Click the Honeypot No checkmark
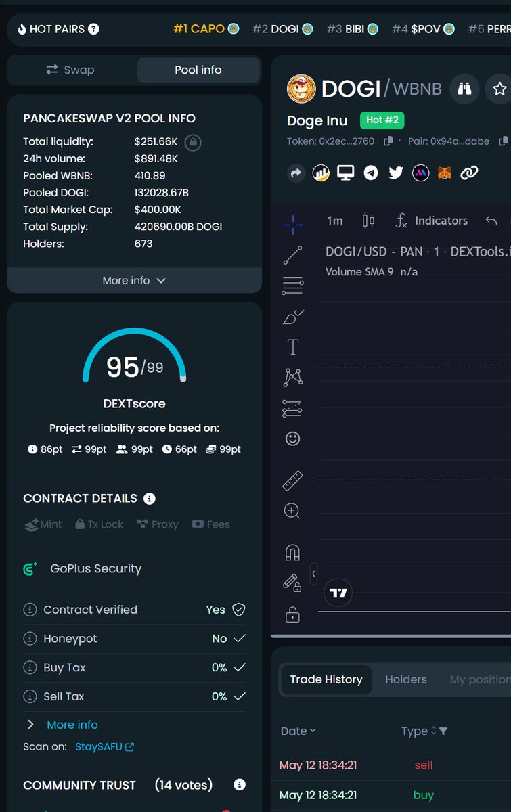This screenshot has height=812, width=511. (x=239, y=639)
